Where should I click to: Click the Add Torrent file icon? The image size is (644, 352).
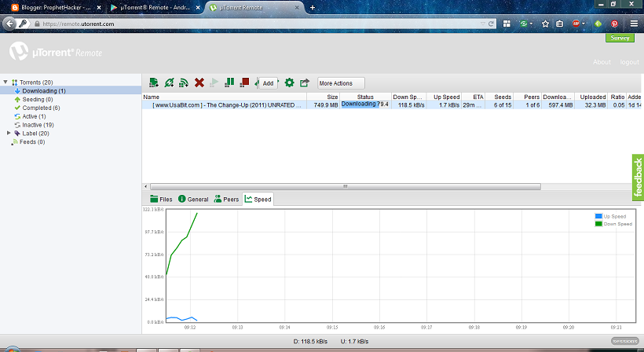pos(154,82)
